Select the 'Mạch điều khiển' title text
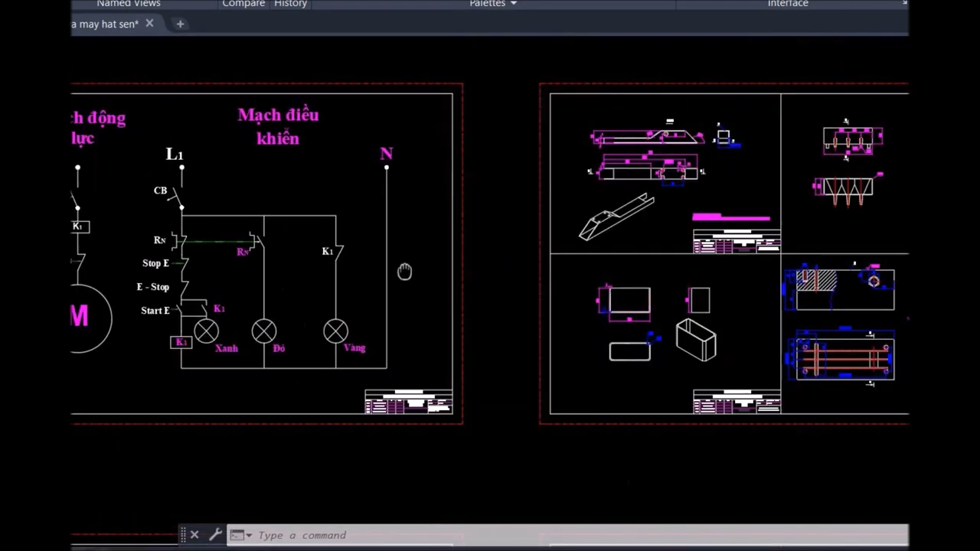980x551 pixels. tap(278, 126)
